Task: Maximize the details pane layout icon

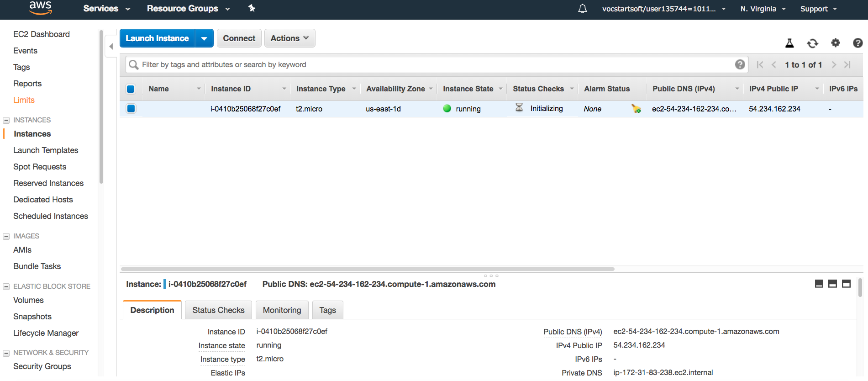Action: (846, 284)
